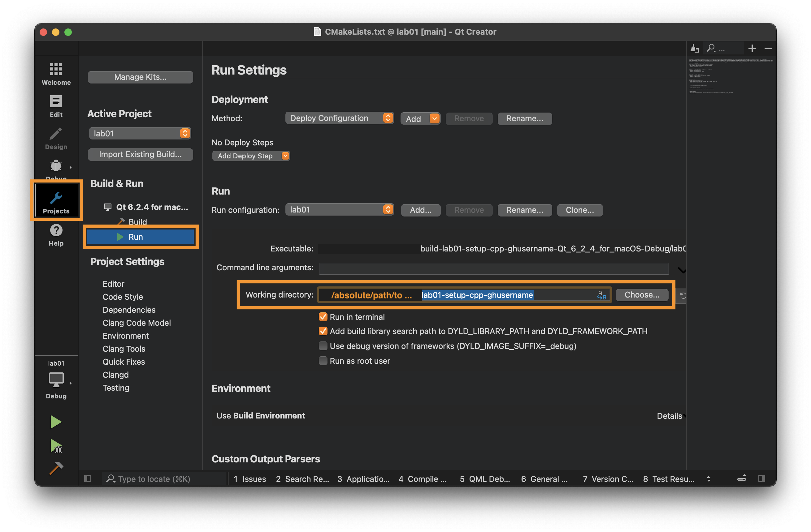811x532 pixels.
Task: Open the Design mode
Action: click(x=56, y=139)
